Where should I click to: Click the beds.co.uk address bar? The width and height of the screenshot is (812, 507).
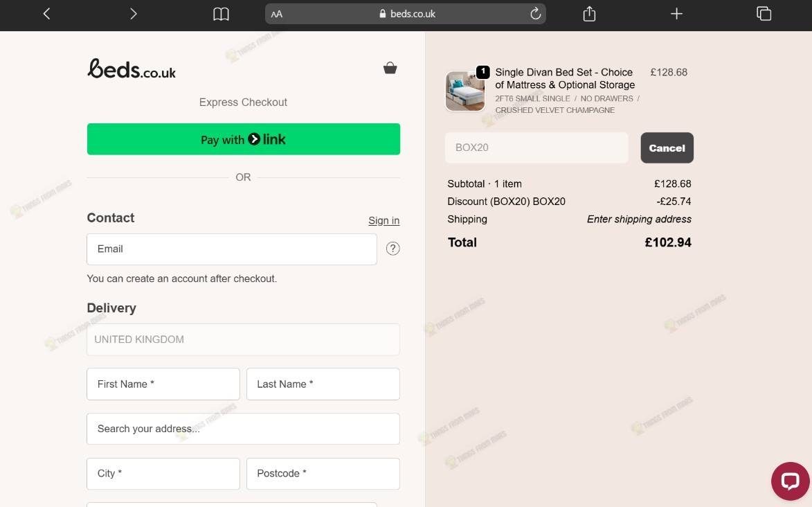tap(406, 14)
